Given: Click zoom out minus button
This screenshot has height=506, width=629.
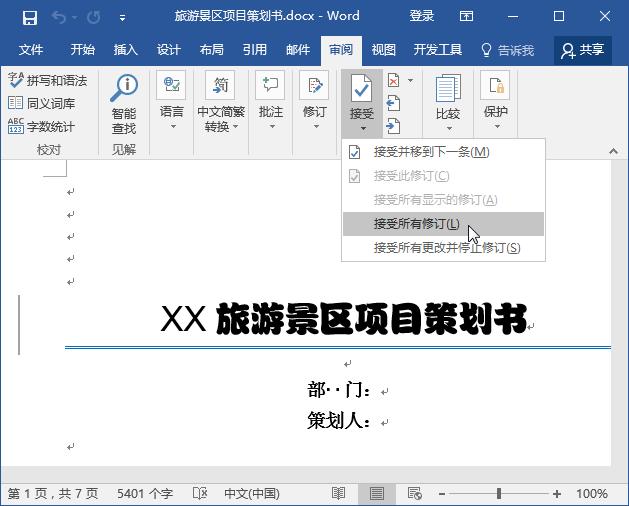Looking at the screenshot, I should pos(442,494).
